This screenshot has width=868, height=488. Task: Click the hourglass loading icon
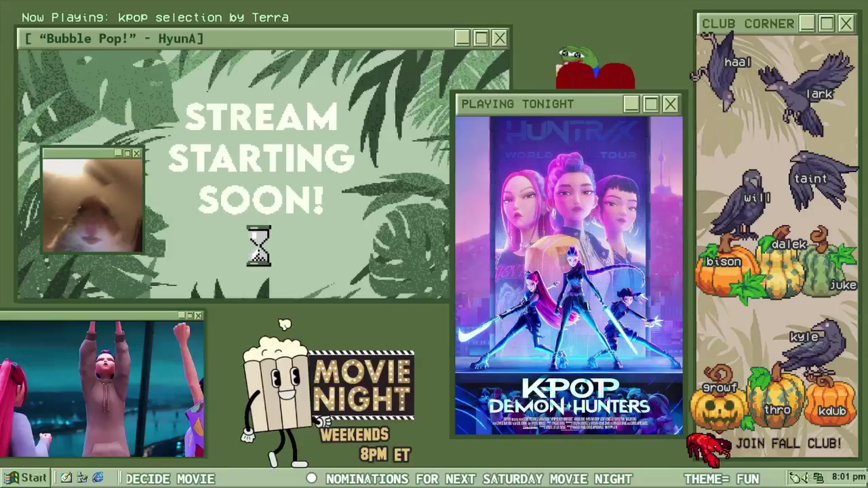tap(259, 246)
